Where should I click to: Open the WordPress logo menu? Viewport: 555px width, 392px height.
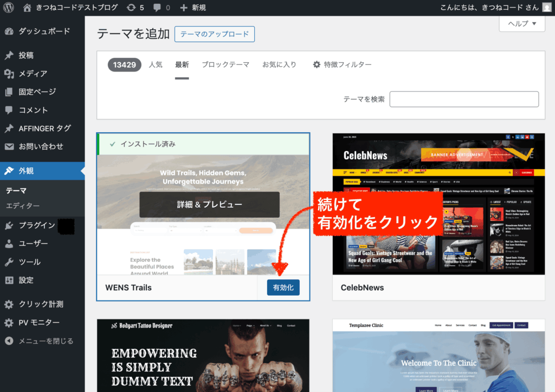pyautogui.click(x=9, y=8)
